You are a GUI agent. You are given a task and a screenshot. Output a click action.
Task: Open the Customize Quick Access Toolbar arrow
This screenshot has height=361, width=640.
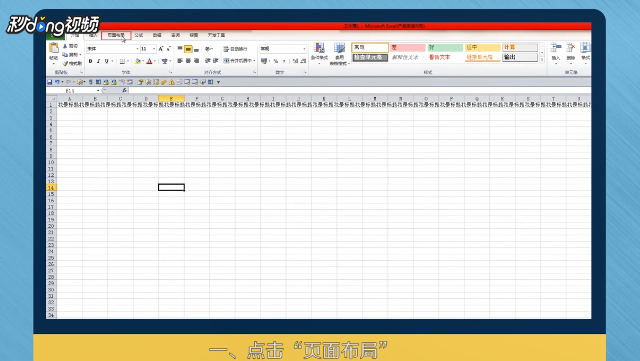[x=218, y=82]
